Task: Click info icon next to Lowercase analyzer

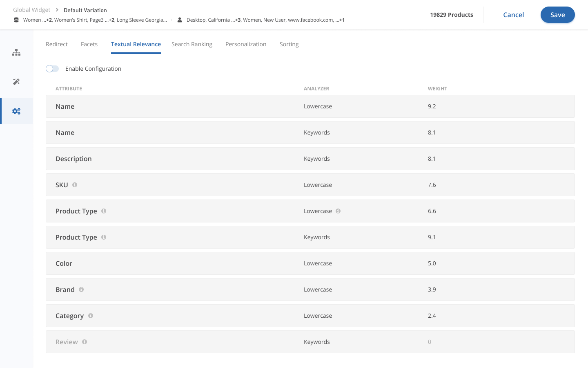Action: tap(338, 211)
